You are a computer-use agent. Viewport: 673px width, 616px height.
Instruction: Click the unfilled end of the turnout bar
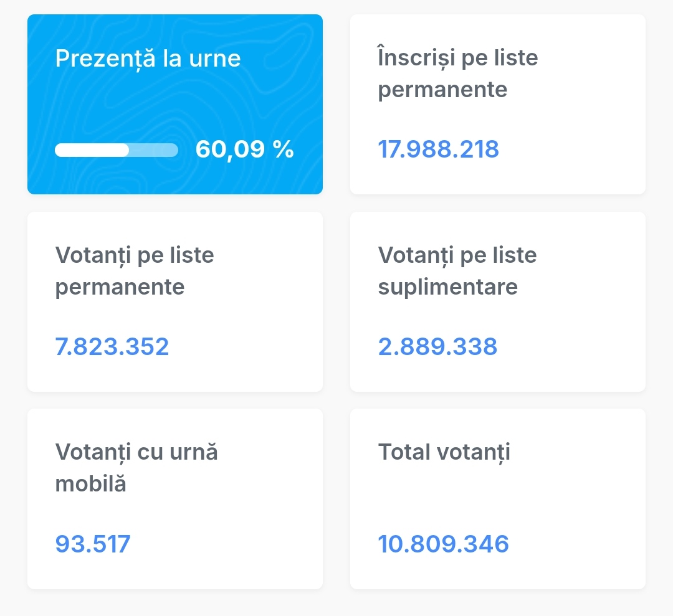(154, 150)
